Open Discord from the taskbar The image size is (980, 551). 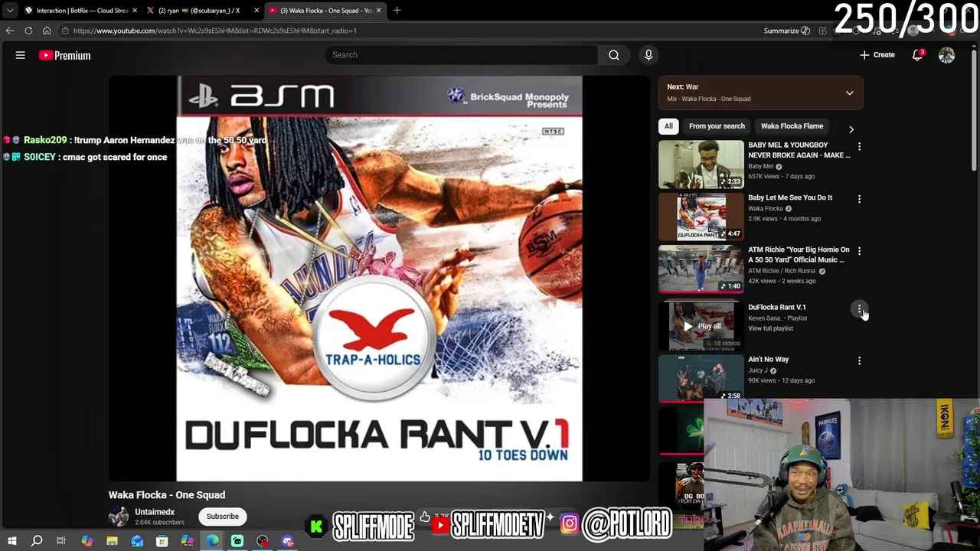point(288,541)
